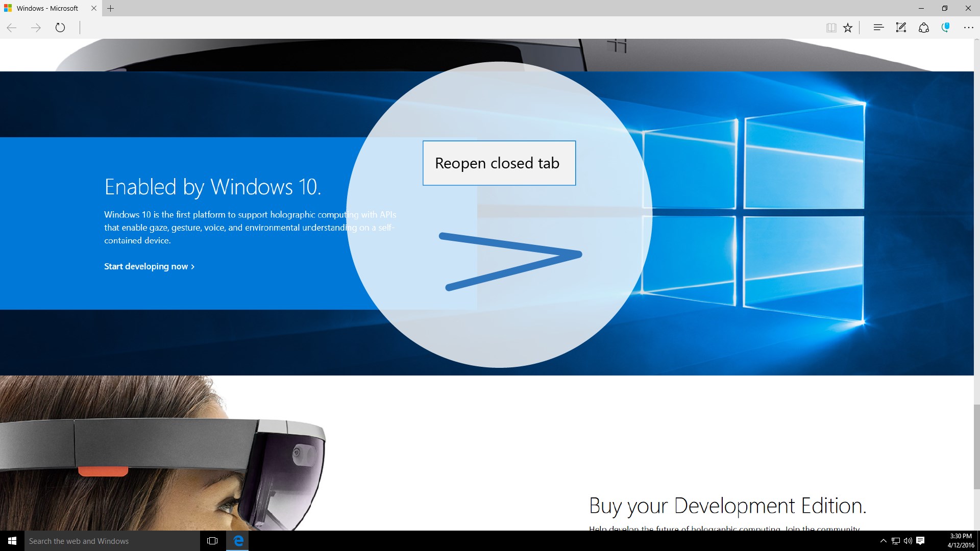Click the Share icon in toolbar
Image resolution: width=980 pixels, height=551 pixels.
tap(923, 28)
